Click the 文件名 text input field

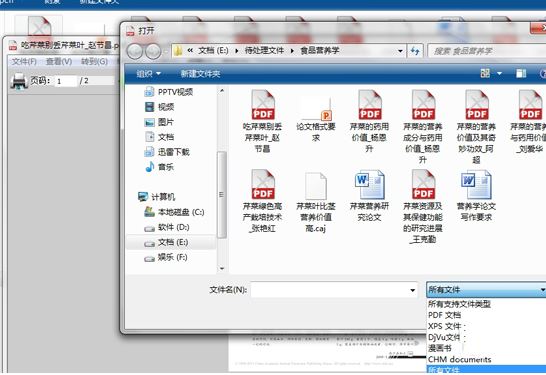click(x=329, y=290)
